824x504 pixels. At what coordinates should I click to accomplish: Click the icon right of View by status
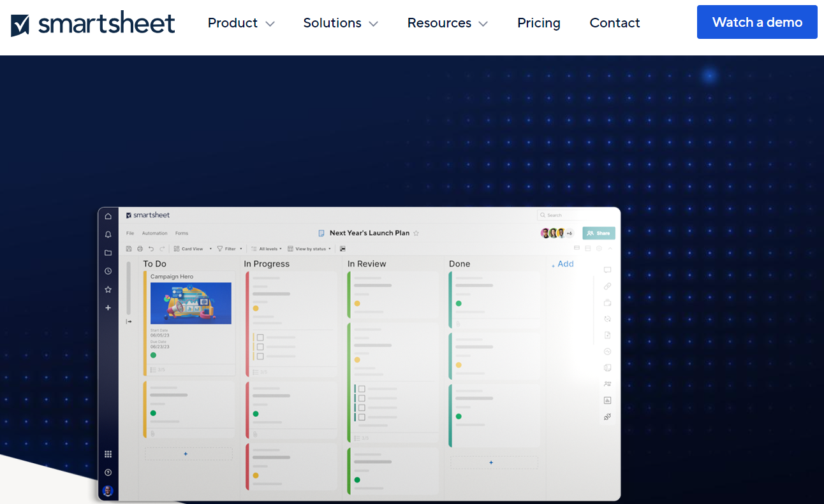[x=342, y=248]
